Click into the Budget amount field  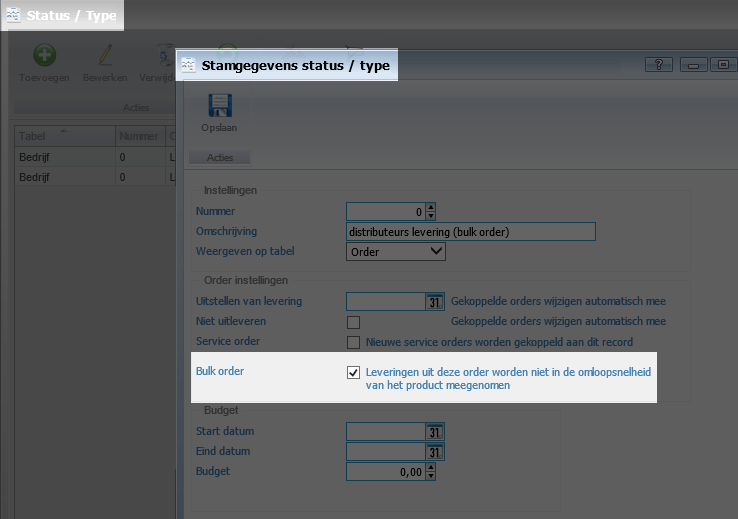tap(385, 472)
